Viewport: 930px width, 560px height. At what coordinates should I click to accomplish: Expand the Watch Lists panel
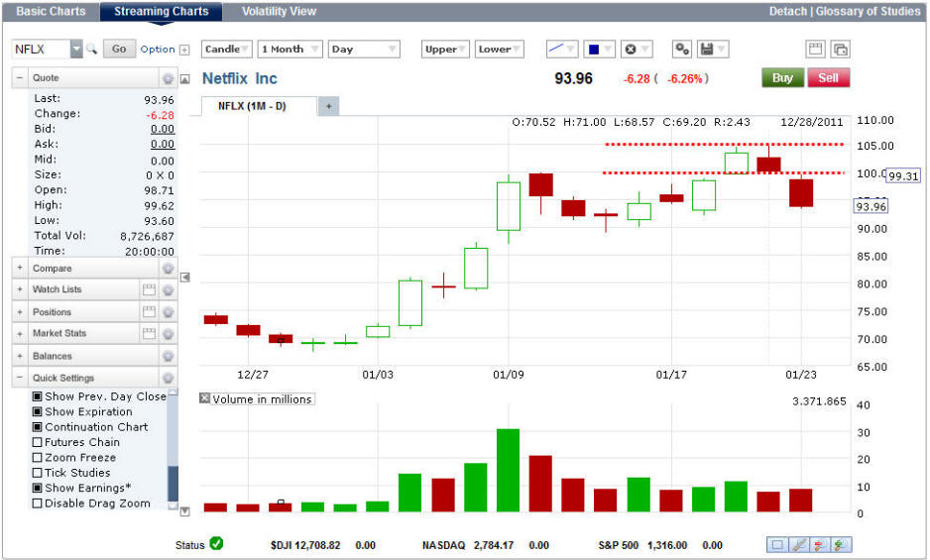point(20,289)
